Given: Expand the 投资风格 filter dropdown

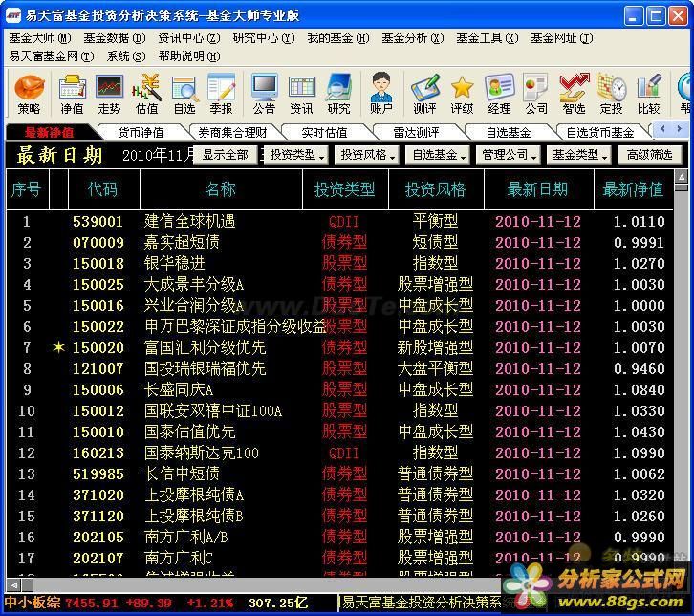Looking at the screenshot, I should [x=366, y=155].
